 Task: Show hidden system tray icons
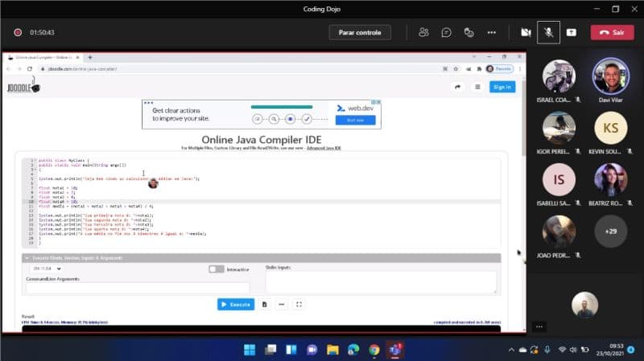[511, 350]
